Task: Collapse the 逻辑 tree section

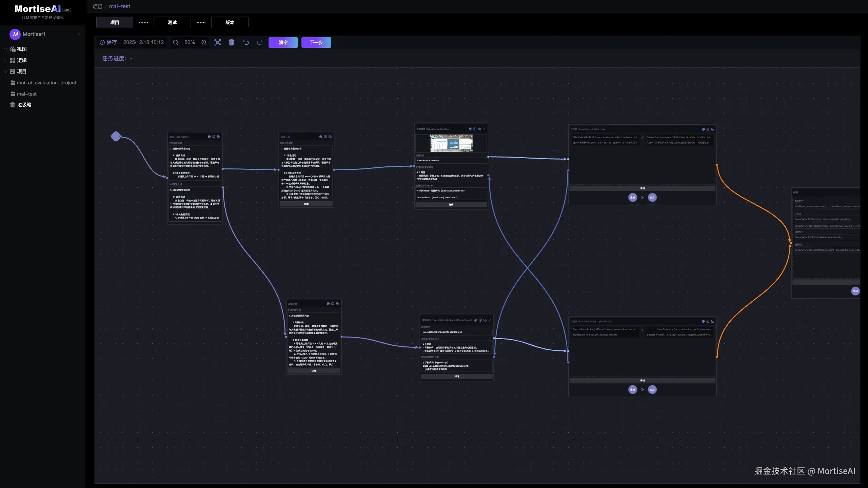Action: [5, 60]
